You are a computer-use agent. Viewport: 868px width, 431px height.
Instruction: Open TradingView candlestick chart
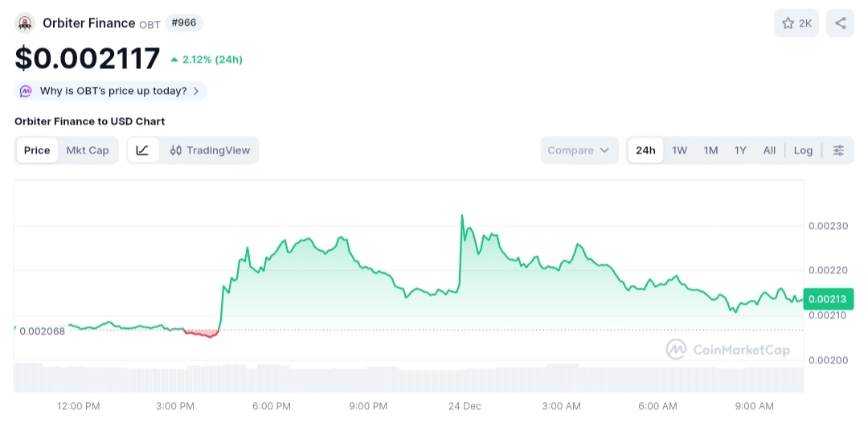[x=211, y=150]
